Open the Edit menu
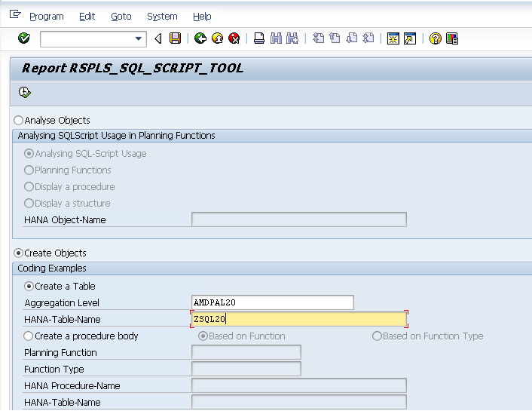The image size is (532, 411). [87, 17]
